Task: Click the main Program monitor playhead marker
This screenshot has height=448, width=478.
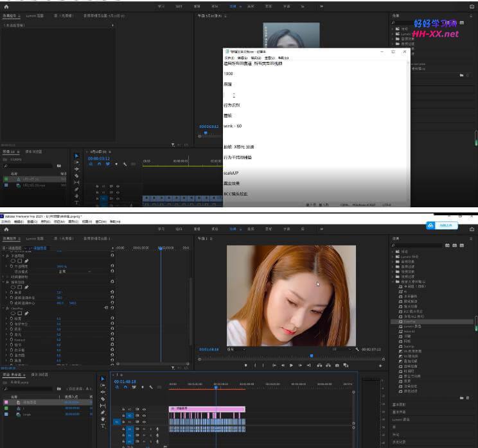Action: pyautogui.click(x=312, y=356)
